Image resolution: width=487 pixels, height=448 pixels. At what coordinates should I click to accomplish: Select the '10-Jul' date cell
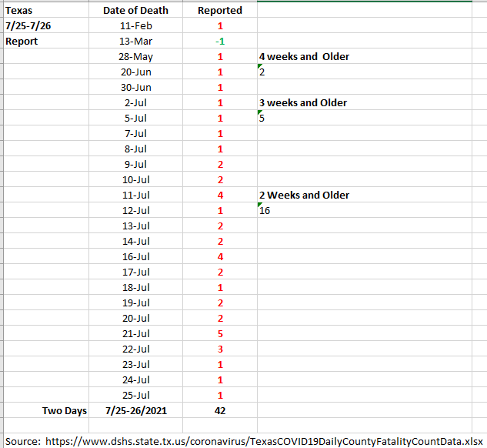point(135,179)
